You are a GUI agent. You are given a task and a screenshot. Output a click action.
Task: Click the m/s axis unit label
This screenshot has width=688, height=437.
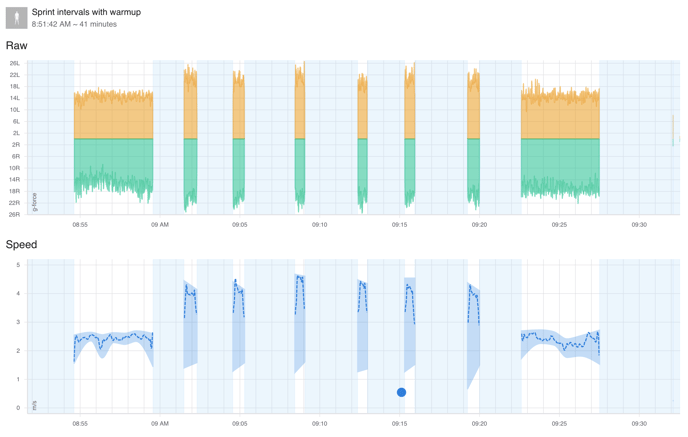(35, 405)
